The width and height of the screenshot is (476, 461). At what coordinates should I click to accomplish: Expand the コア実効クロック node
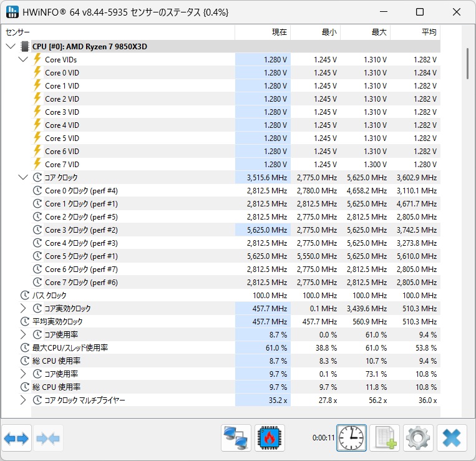[x=23, y=308]
